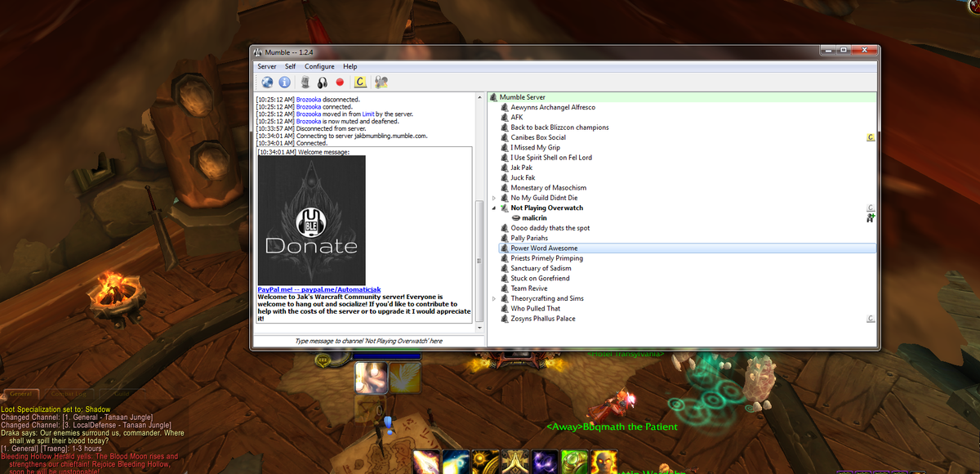Screen dimensions: 980x474
Task: Click the first buff icon below Mumble window
Action: (x=371, y=378)
